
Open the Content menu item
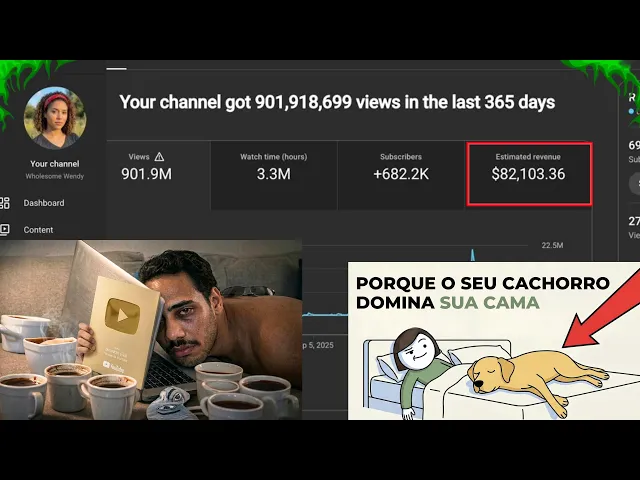38,230
